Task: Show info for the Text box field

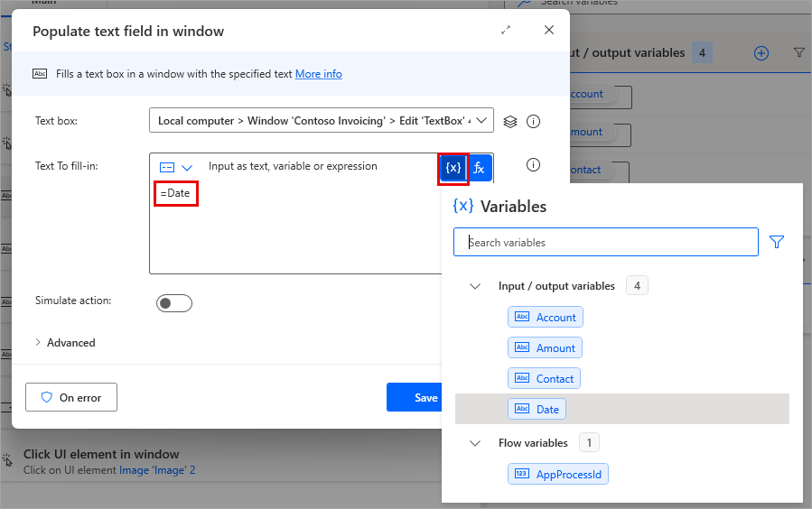Action: (x=533, y=122)
